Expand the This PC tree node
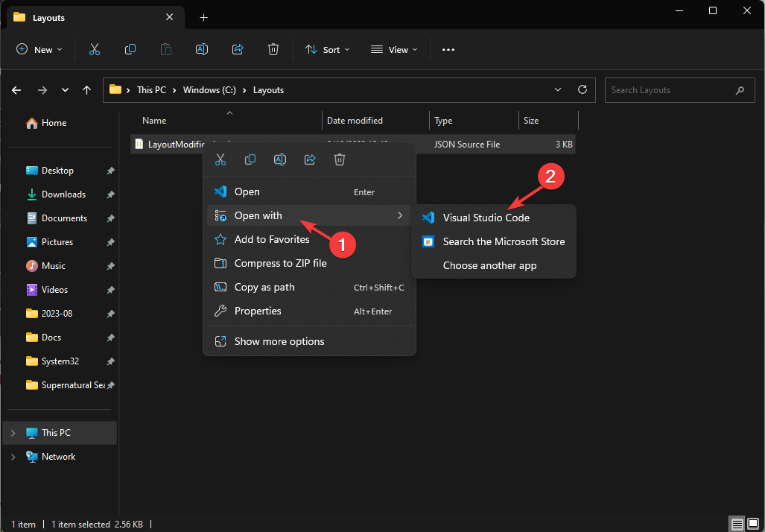This screenshot has width=765, height=532. [13, 433]
